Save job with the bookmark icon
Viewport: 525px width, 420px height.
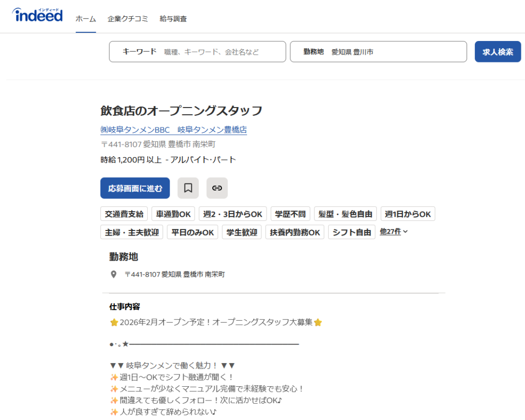coord(188,188)
